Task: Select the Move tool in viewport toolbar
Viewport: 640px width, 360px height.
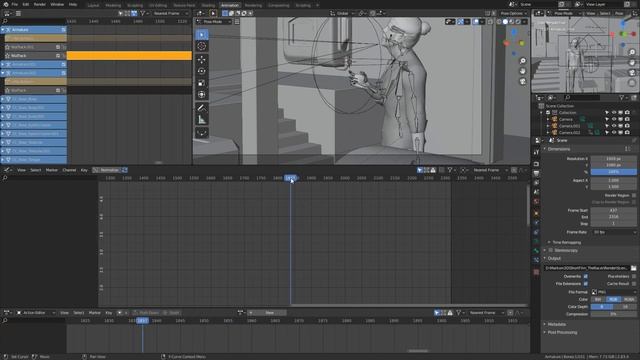Action: [x=202, y=60]
